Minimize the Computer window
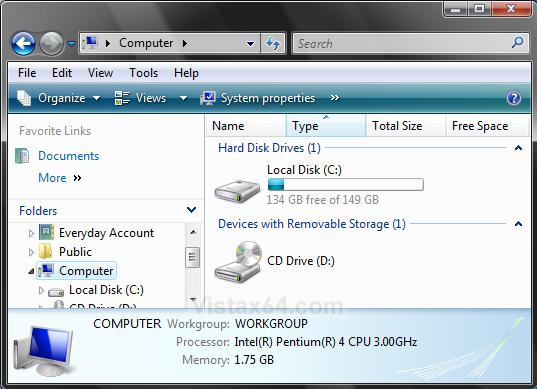 tap(455, 9)
